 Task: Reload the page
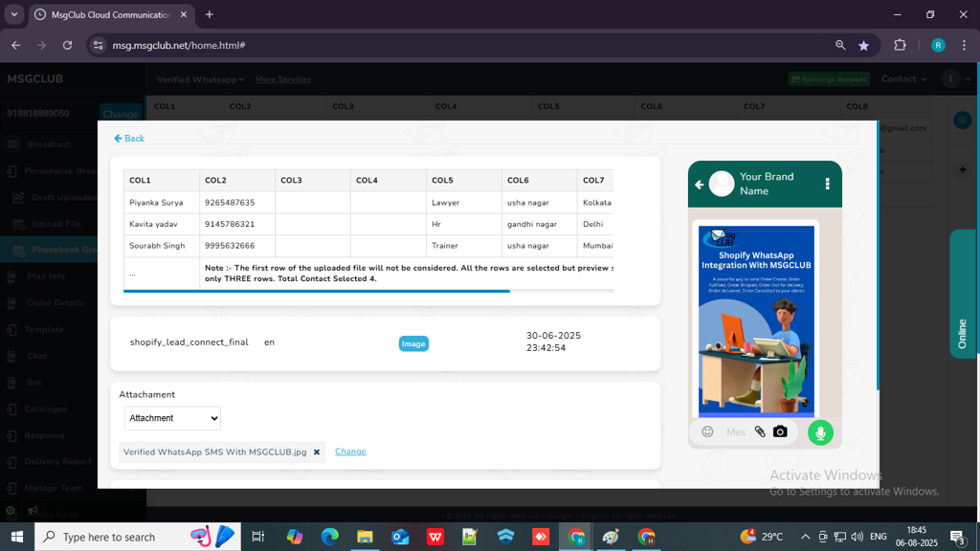[68, 45]
